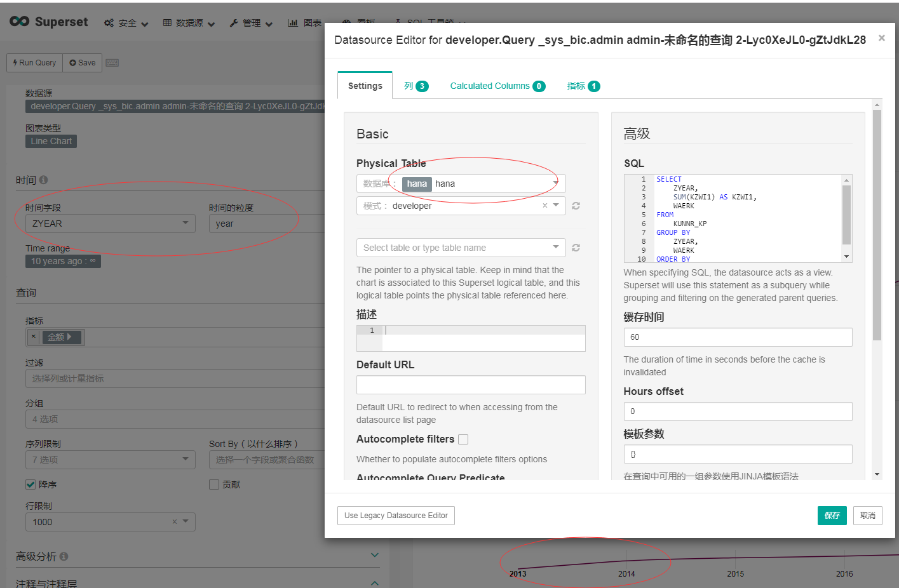Click the 2015 label on the chart axis
The height and width of the screenshot is (588, 899).
(x=736, y=574)
